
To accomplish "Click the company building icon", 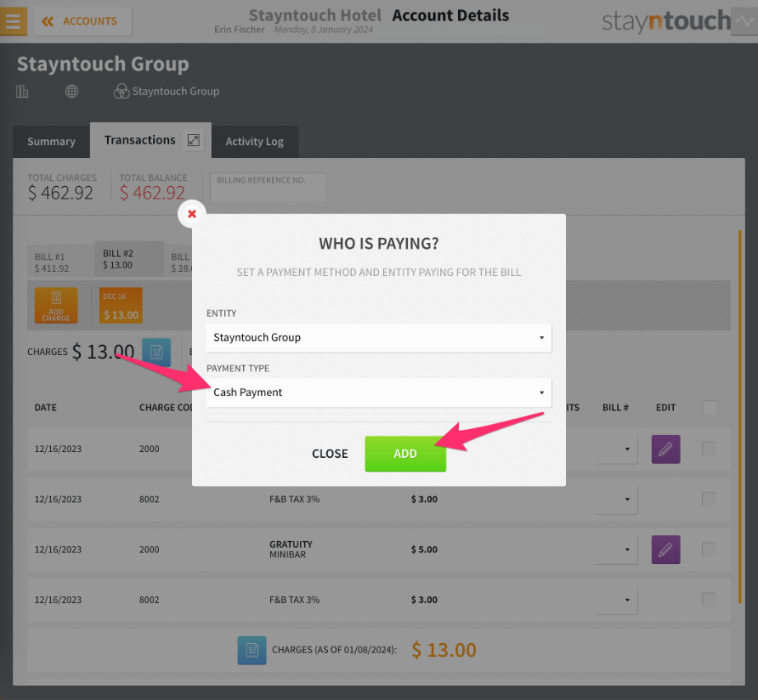I will pyautogui.click(x=22, y=91).
